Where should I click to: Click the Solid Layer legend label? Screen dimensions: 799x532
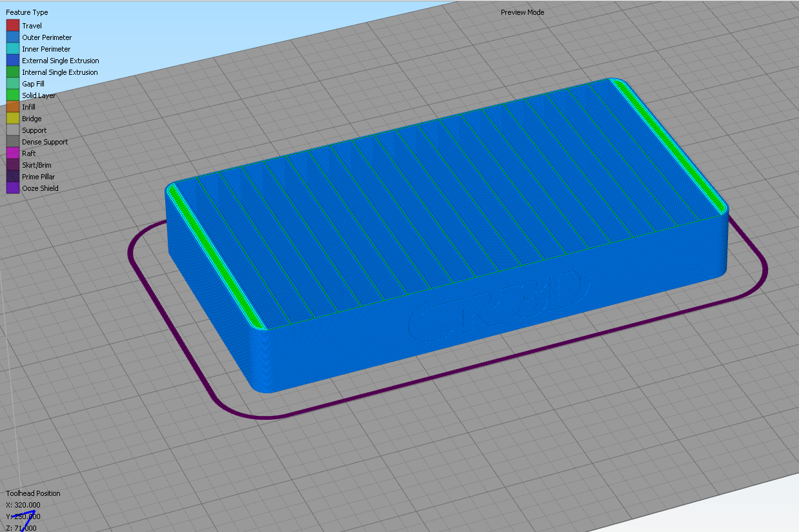pyautogui.click(x=39, y=95)
